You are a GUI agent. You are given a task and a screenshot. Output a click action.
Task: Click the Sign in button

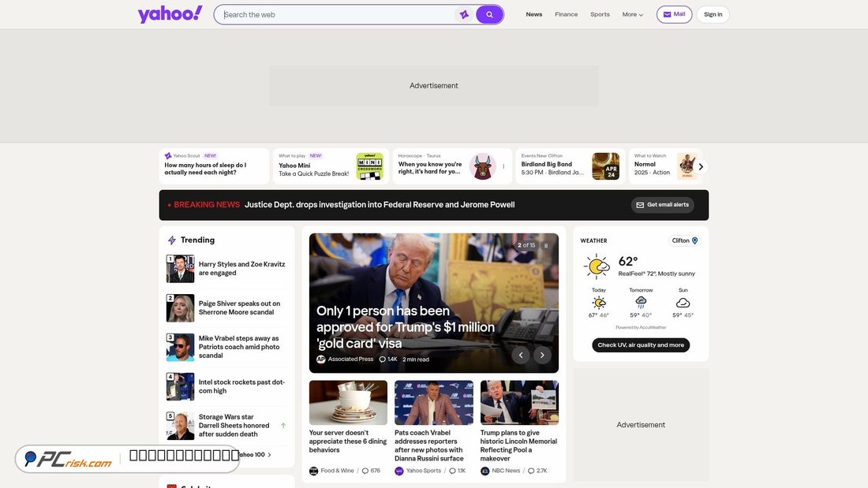[x=713, y=14]
